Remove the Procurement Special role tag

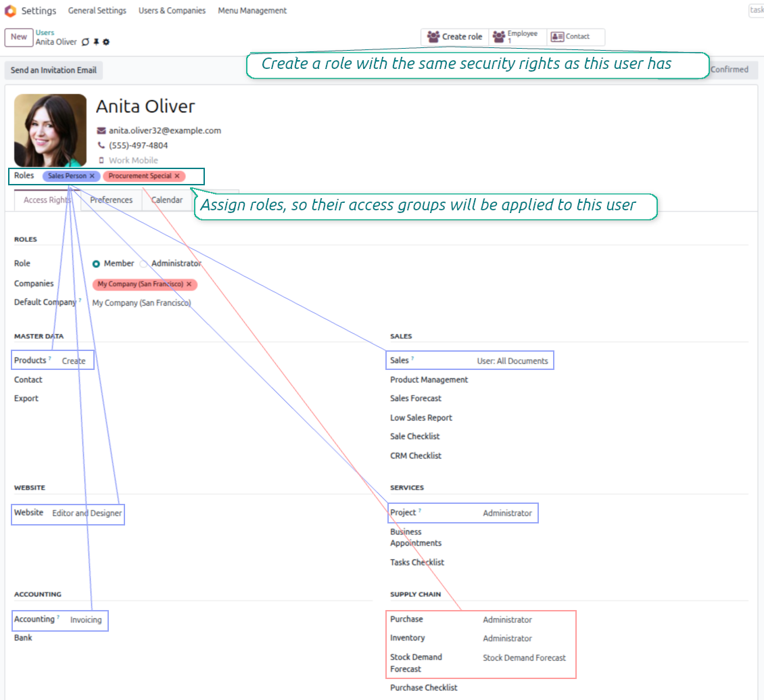coord(177,176)
